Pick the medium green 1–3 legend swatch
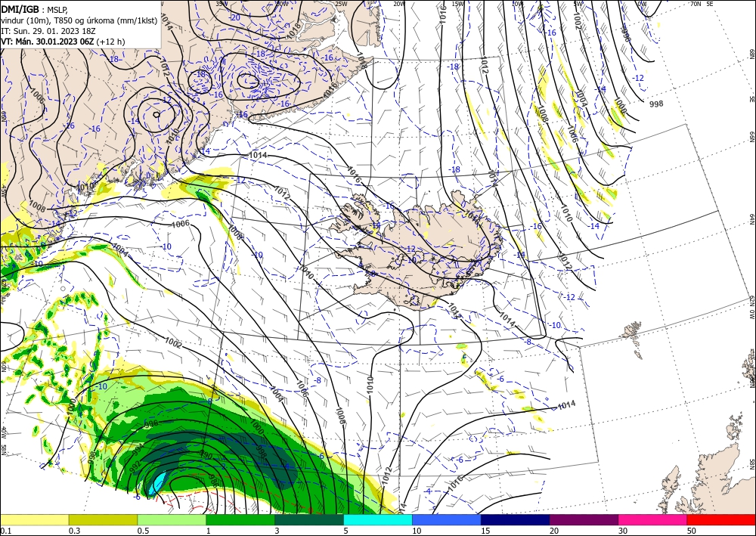The image size is (756, 536). coord(240,519)
